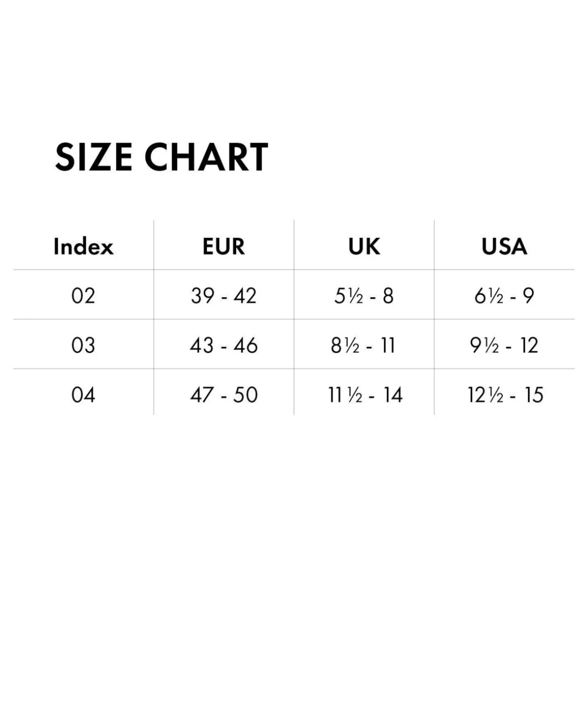Click USA size 12½ - 15

pos(505,395)
